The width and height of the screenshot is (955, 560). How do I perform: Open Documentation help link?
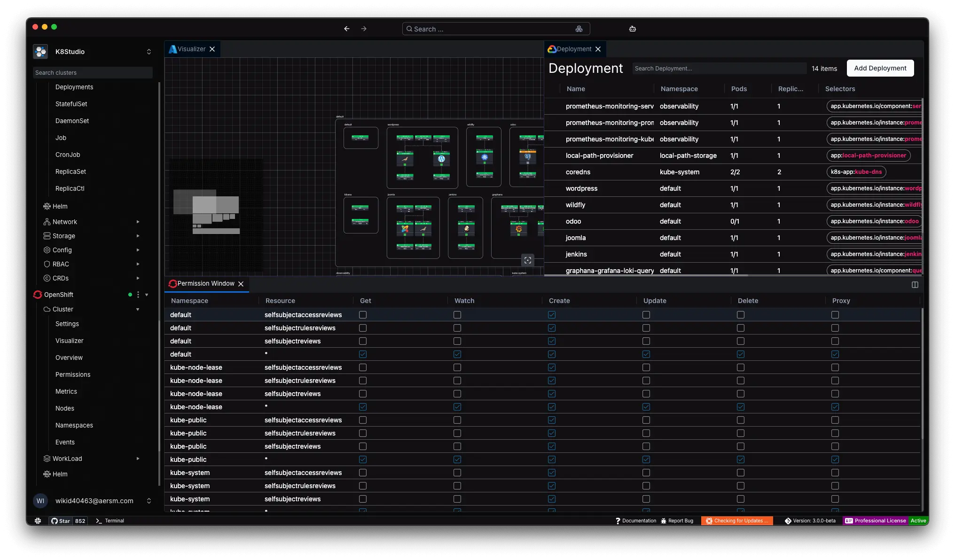[x=636, y=521]
